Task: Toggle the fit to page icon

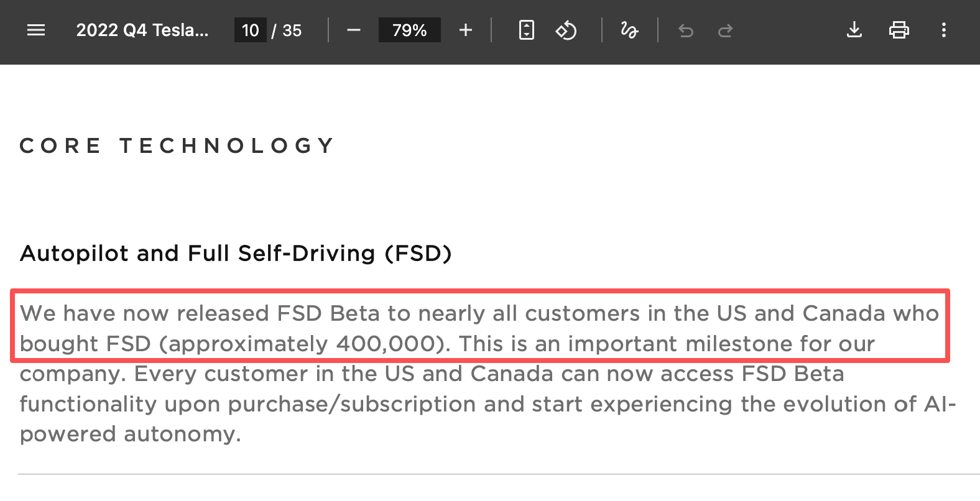Action: [x=526, y=30]
